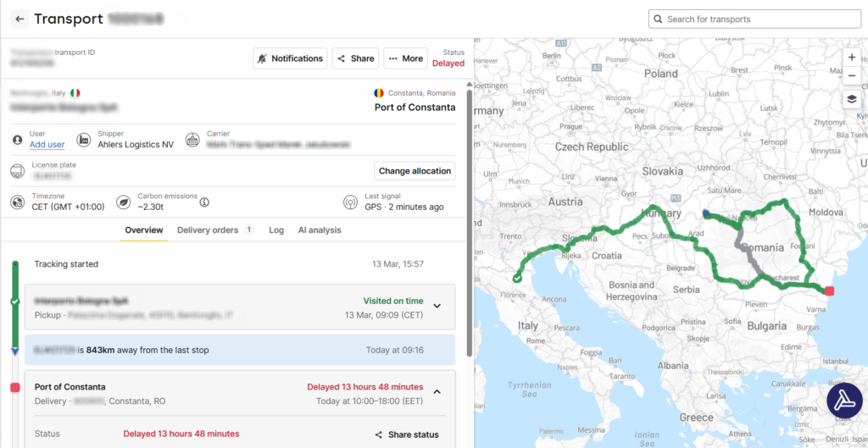Collapse the Port of Constanta delivery card
Screen dimensions: 868x448
point(437,392)
